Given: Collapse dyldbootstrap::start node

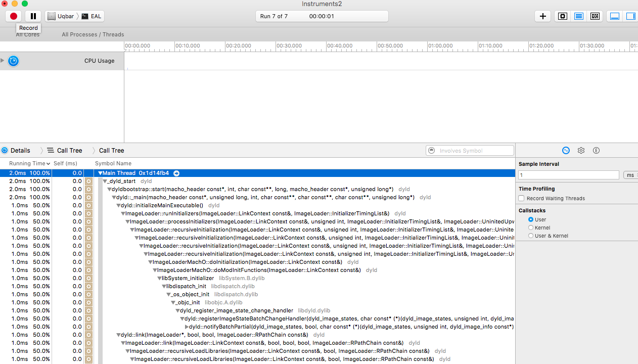Looking at the screenshot, I should tap(109, 189).
